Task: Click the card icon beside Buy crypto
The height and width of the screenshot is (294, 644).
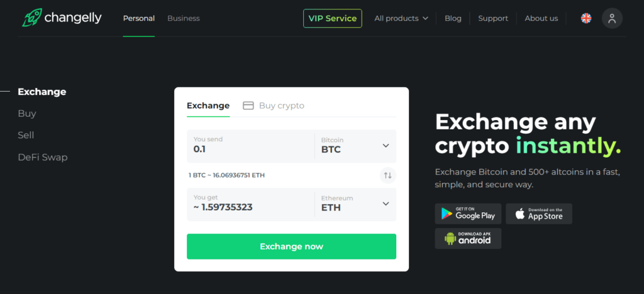Action: coord(248,106)
